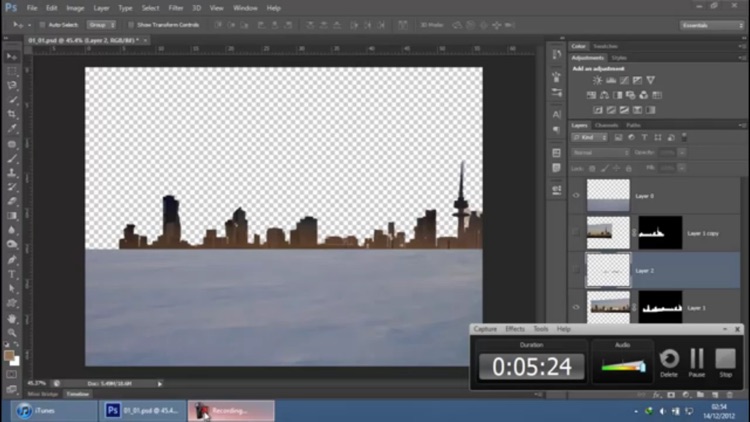The width and height of the screenshot is (750, 422).
Task: Select the Hand tool
Action: pyautogui.click(x=12, y=319)
